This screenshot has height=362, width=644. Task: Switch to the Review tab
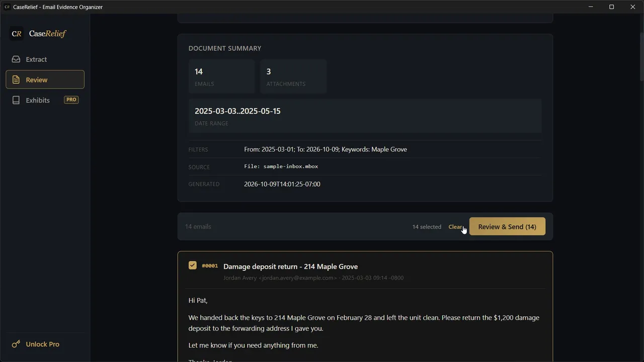[45, 79]
